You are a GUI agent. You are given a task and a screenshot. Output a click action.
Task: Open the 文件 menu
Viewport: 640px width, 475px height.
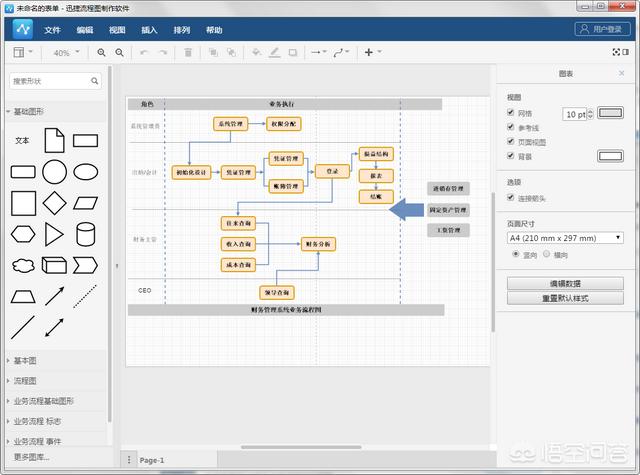click(52, 30)
